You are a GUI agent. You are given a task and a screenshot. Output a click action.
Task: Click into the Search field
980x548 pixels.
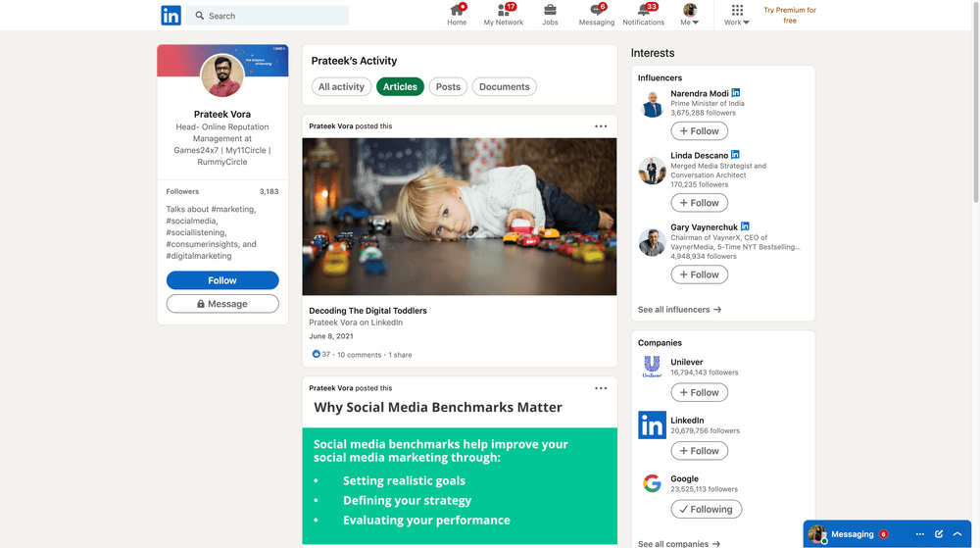pos(274,16)
